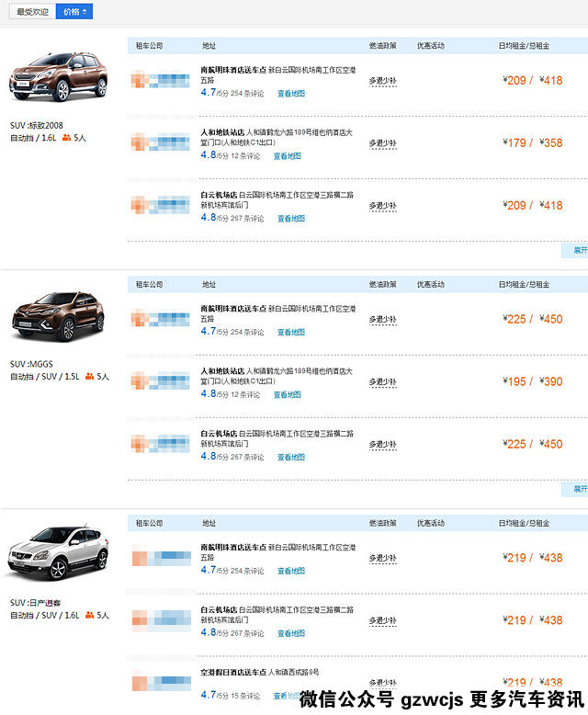The height and width of the screenshot is (715, 588).
Task: Click rental company logo for 日产逍客 南航明珠酒店送车点
Action: click(x=160, y=557)
